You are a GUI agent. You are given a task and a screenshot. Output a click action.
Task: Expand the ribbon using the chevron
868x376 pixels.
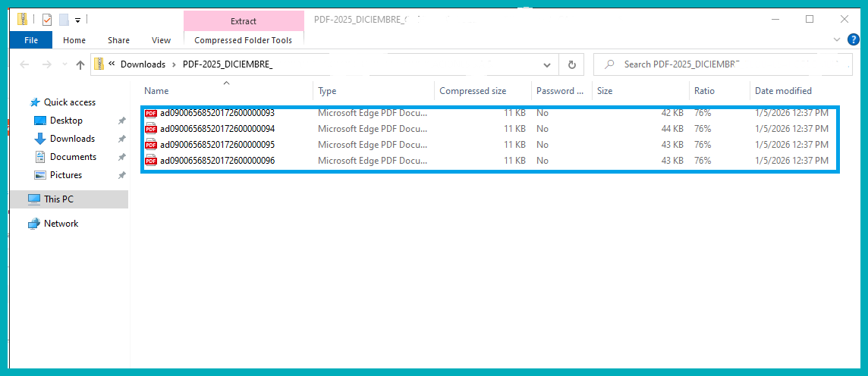point(837,40)
